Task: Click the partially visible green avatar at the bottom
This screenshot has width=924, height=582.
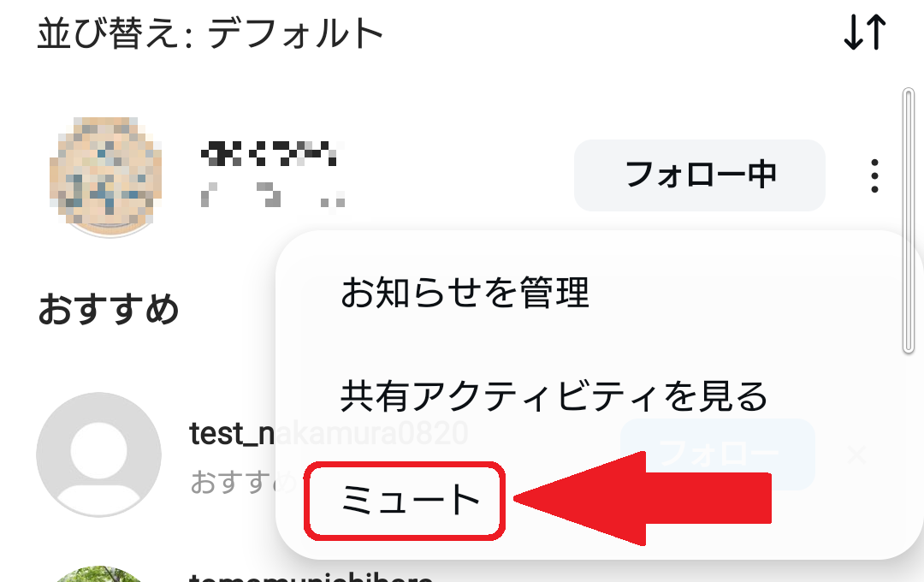Action: tap(99, 574)
